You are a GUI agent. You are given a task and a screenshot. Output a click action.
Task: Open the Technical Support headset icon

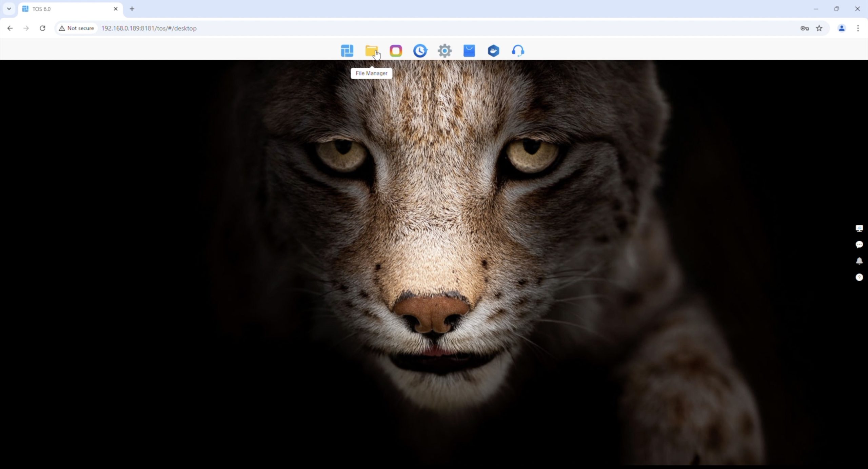518,51
